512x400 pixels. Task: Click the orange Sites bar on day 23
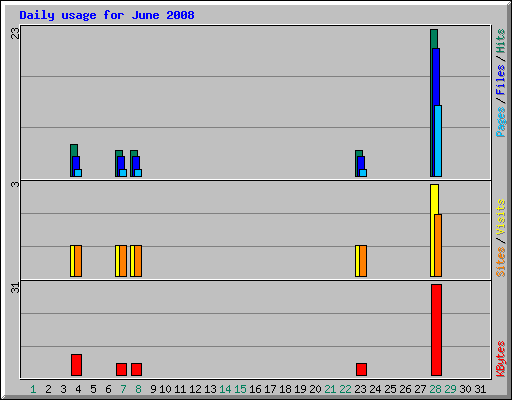363,261
